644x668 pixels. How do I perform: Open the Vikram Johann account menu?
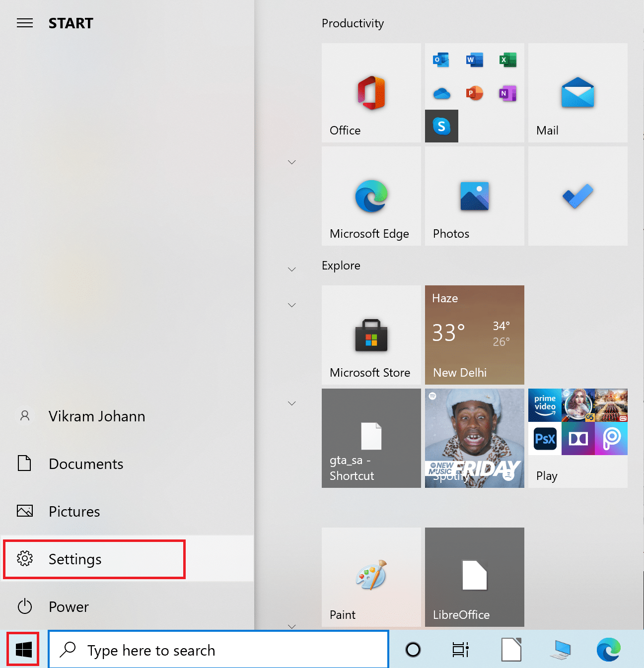(127, 416)
